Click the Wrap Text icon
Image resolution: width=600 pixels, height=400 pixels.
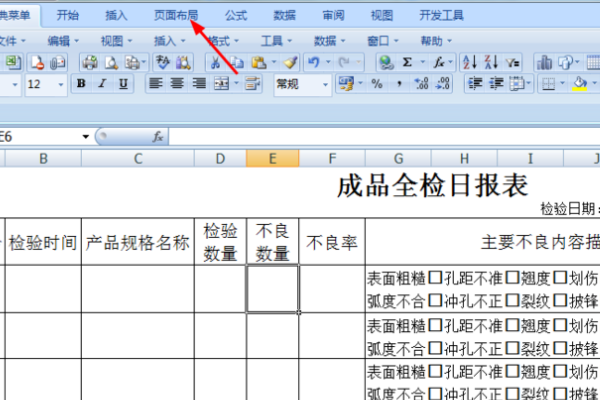(252, 83)
